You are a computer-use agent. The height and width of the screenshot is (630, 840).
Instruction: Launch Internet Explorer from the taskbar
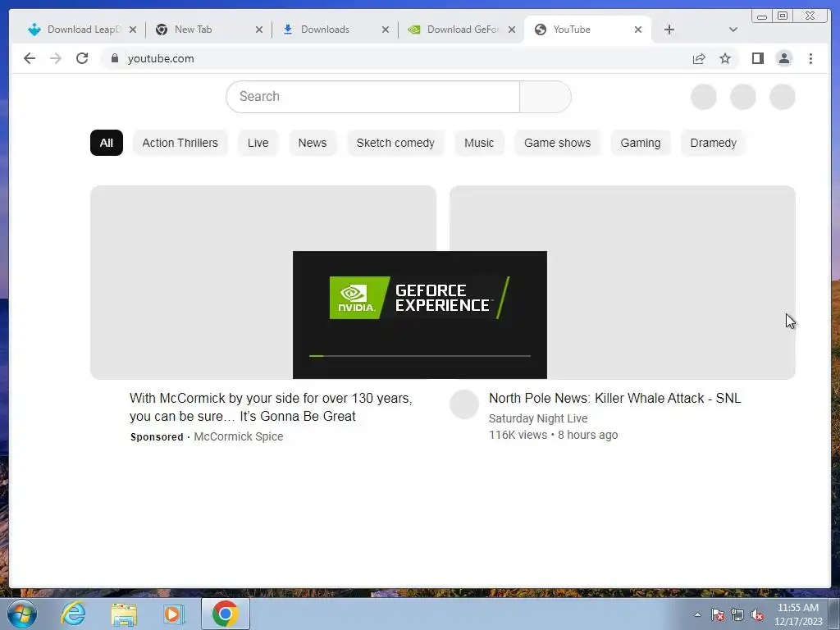[73, 614]
